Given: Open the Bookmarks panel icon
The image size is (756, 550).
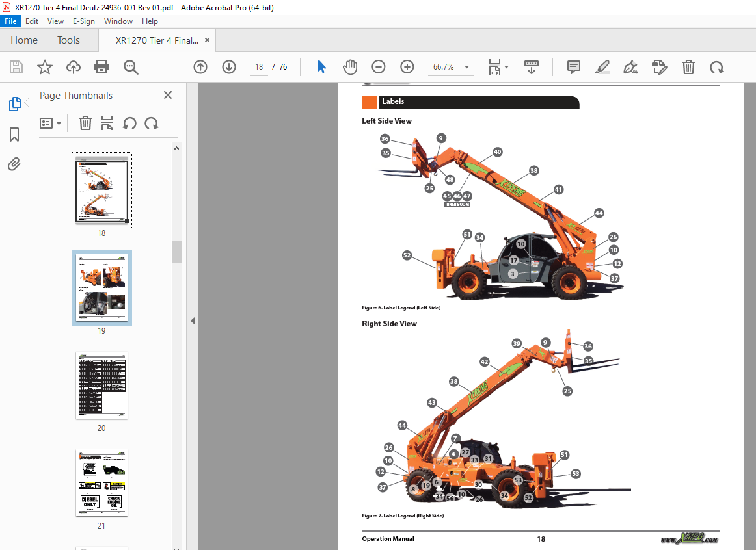Looking at the screenshot, I should tap(14, 135).
